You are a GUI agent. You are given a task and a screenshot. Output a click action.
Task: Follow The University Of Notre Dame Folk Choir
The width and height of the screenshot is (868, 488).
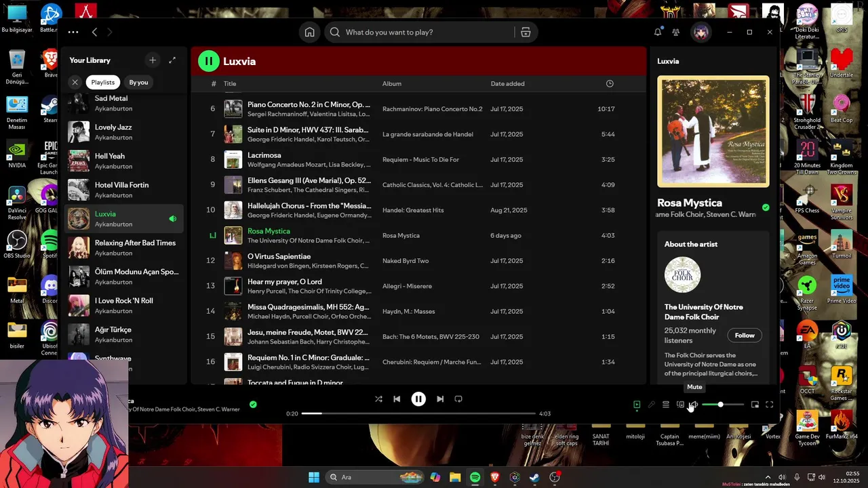click(745, 335)
